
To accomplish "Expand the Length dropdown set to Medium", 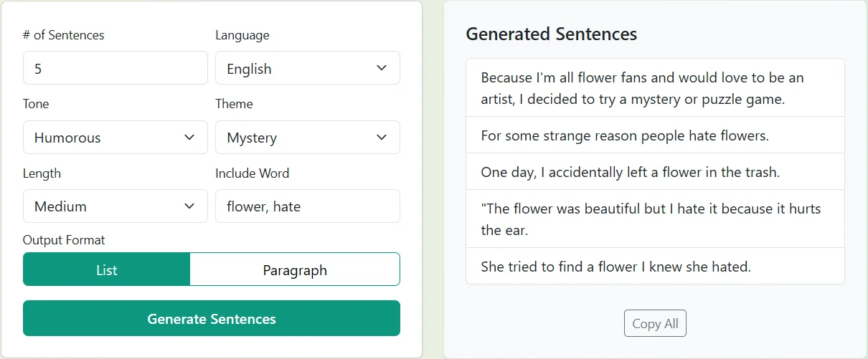I will (x=115, y=206).
